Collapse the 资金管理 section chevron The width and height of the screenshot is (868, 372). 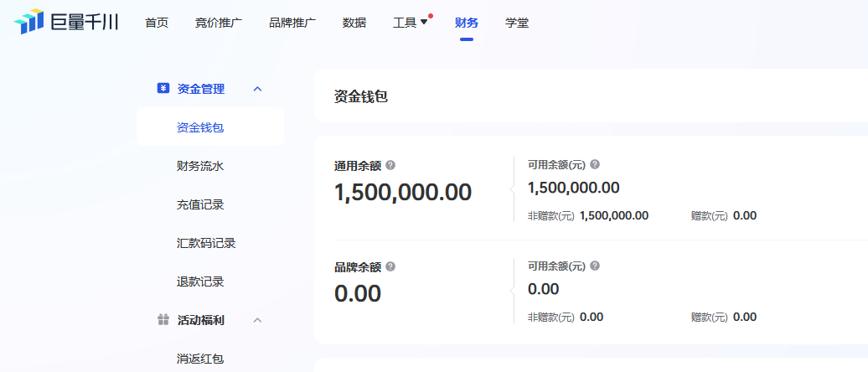tap(257, 89)
